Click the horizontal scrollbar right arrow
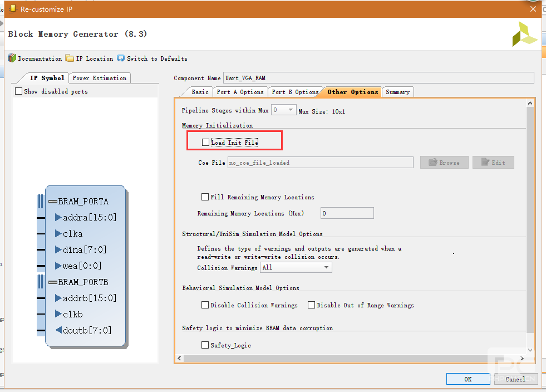Image resolution: width=546 pixels, height=392 pixels. click(x=522, y=358)
